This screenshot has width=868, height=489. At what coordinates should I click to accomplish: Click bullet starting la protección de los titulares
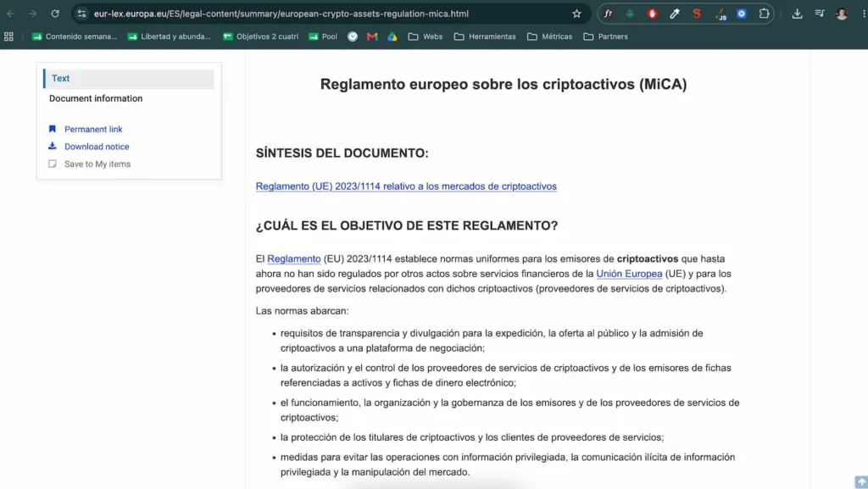coord(471,437)
